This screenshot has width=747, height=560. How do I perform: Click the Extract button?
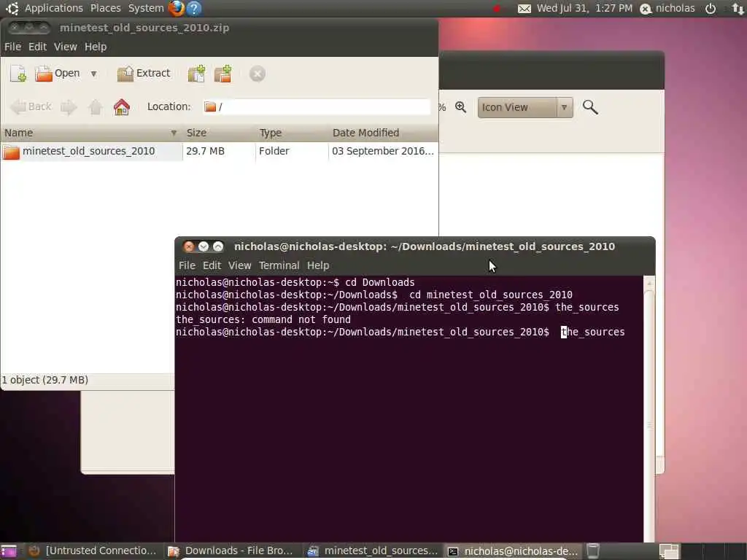tap(144, 74)
